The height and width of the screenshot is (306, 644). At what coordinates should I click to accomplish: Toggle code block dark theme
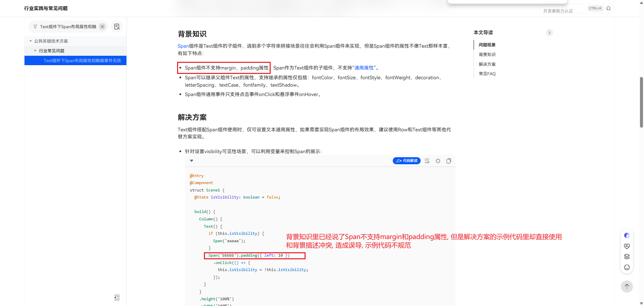[x=438, y=161]
